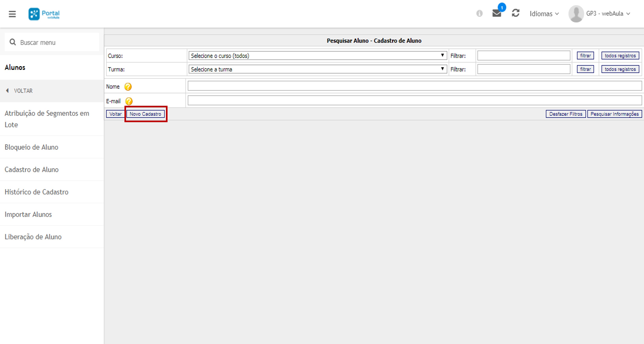Click the Nome help question icon

128,87
